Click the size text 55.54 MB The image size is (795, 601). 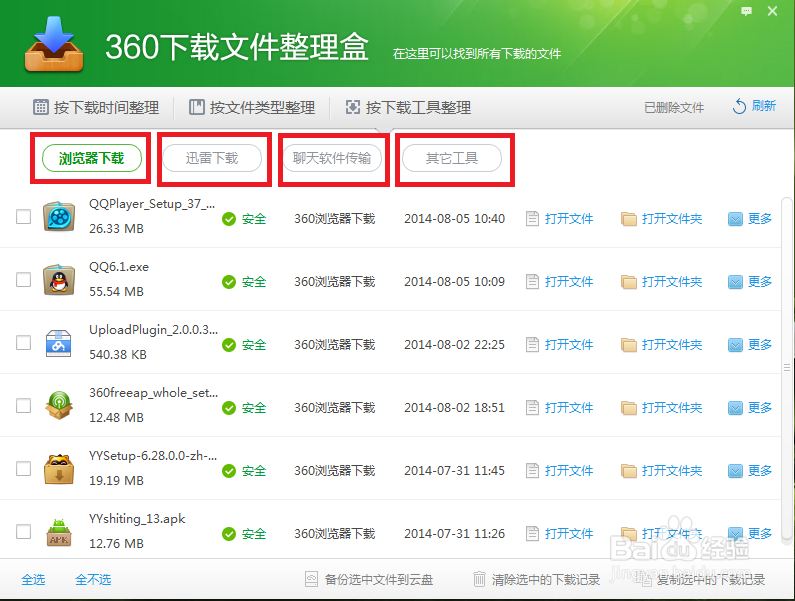coord(117,292)
